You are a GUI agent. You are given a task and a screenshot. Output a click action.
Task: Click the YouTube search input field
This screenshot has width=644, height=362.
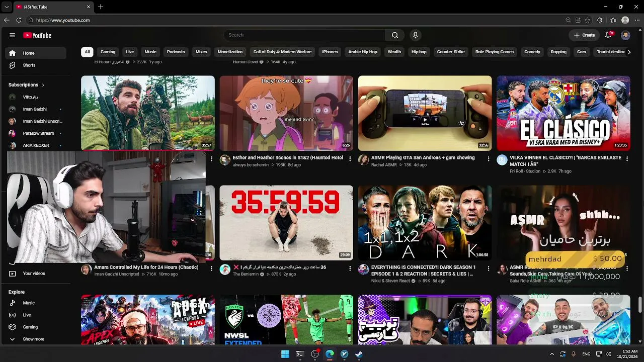pos(305,35)
